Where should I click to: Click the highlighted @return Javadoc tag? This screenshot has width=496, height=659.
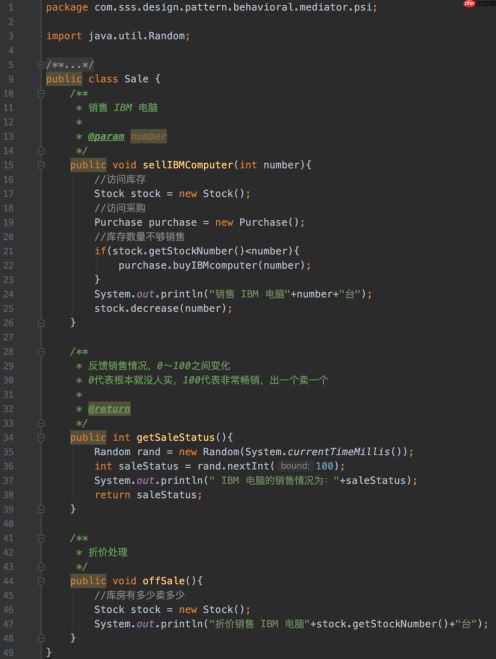click(x=109, y=409)
